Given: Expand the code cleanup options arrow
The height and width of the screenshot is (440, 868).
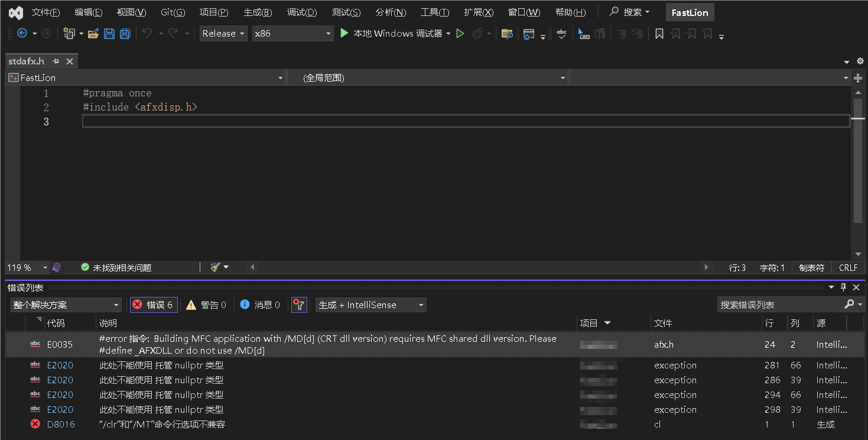Looking at the screenshot, I should pos(226,267).
